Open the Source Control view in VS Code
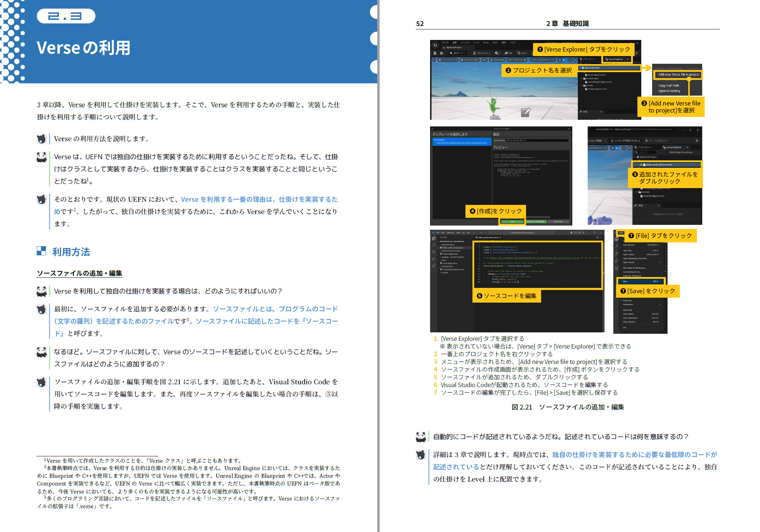Image resolution: width=760 pixels, height=532 pixels. pyautogui.click(x=433, y=251)
